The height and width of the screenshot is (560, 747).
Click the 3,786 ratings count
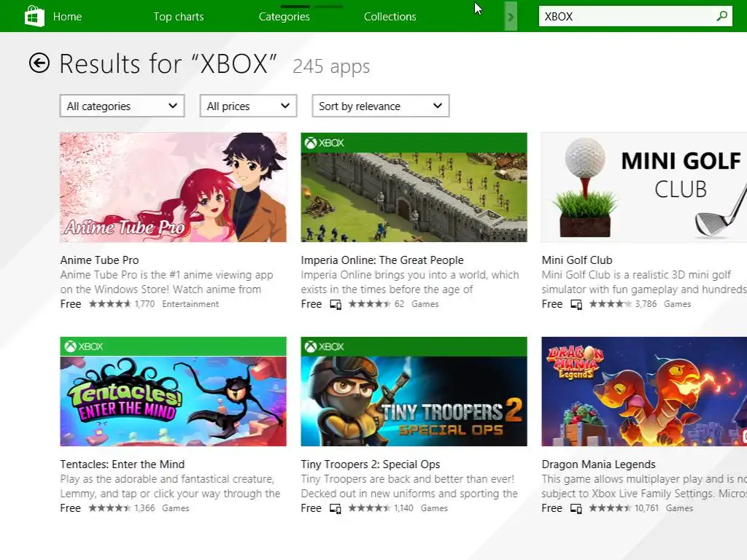(x=646, y=304)
